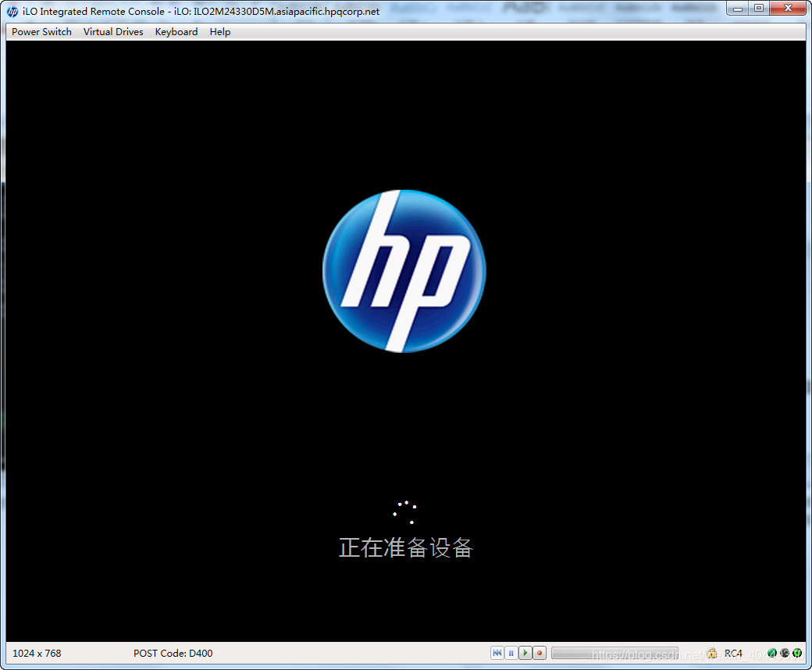The width and height of the screenshot is (812, 670).
Task: Pause the console capture playback
Action: tap(511, 653)
